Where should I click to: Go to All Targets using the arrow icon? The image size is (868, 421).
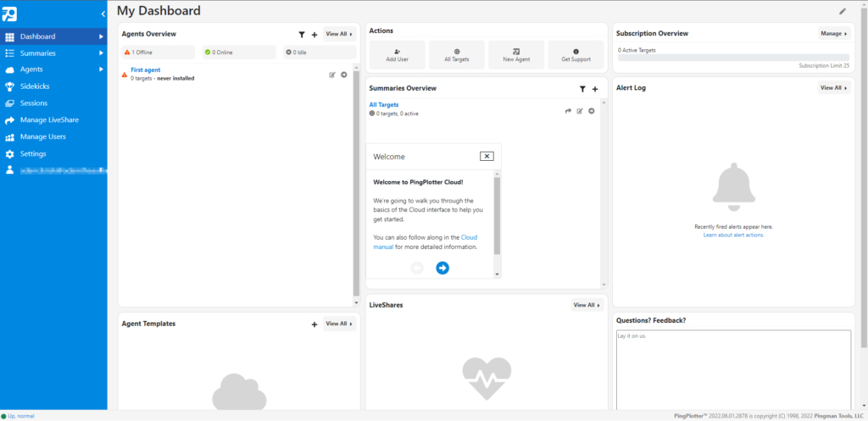coord(591,111)
